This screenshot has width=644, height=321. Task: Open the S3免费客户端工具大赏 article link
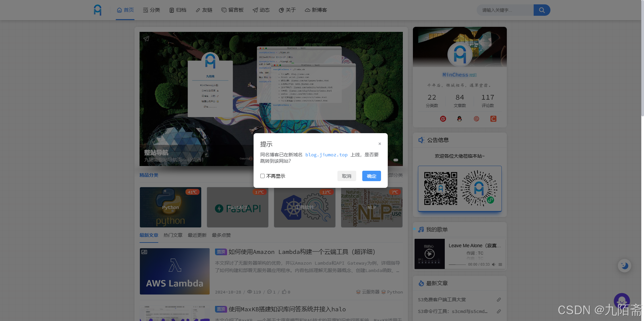pyautogui.click(x=442, y=300)
